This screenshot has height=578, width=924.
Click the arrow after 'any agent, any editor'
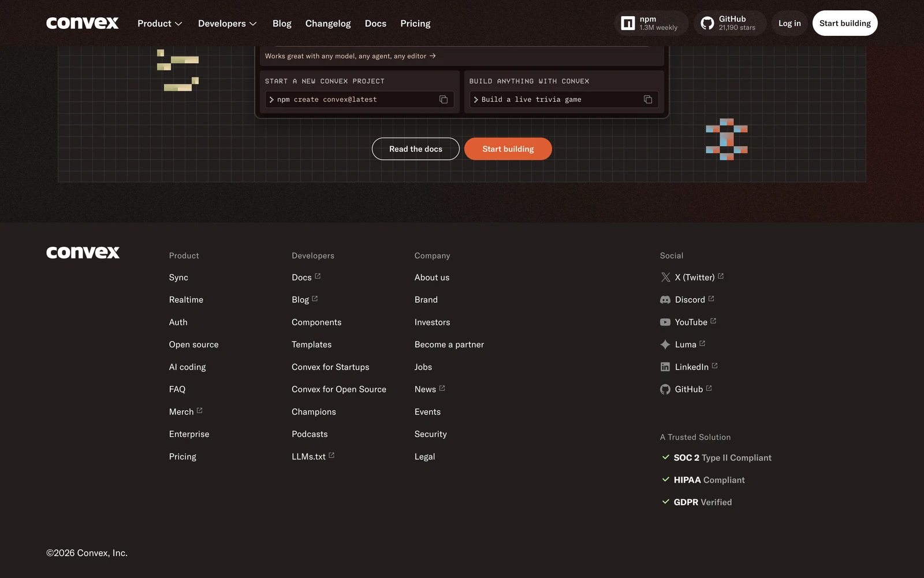[x=433, y=56]
